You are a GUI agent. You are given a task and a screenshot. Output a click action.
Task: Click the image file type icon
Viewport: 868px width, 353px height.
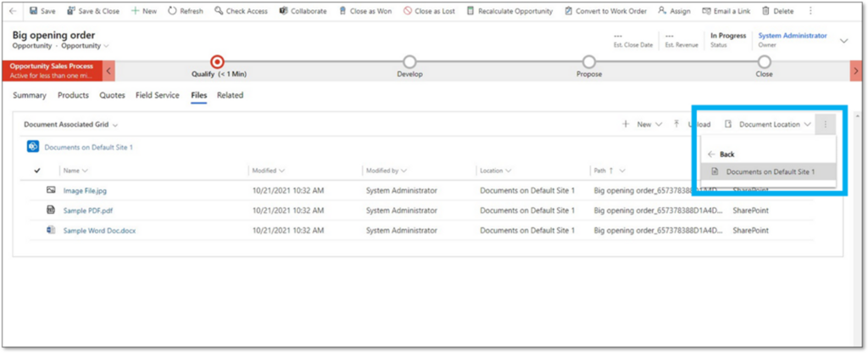(x=51, y=190)
